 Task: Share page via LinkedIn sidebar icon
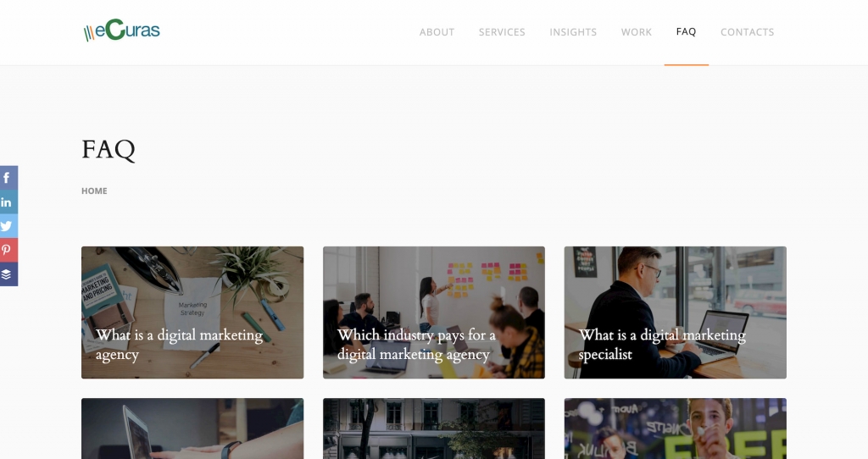(x=8, y=202)
